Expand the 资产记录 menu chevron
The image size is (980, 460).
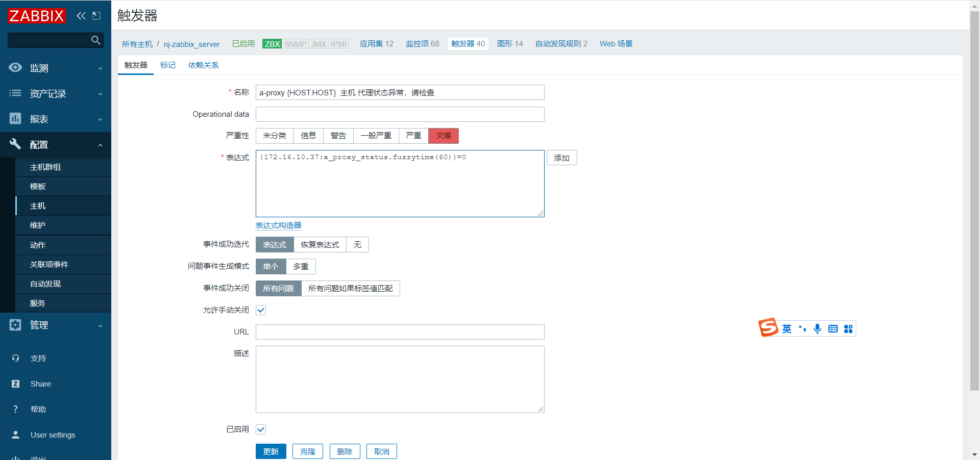coord(100,94)
